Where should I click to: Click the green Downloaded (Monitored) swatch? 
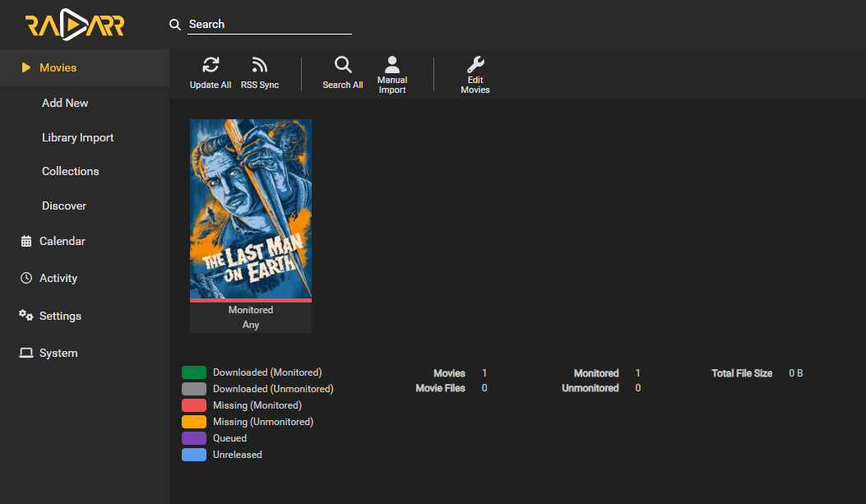[x=192, y=372]
